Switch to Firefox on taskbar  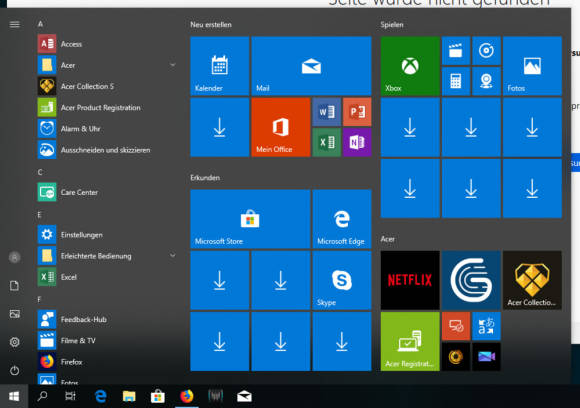[x=186, y=396]
